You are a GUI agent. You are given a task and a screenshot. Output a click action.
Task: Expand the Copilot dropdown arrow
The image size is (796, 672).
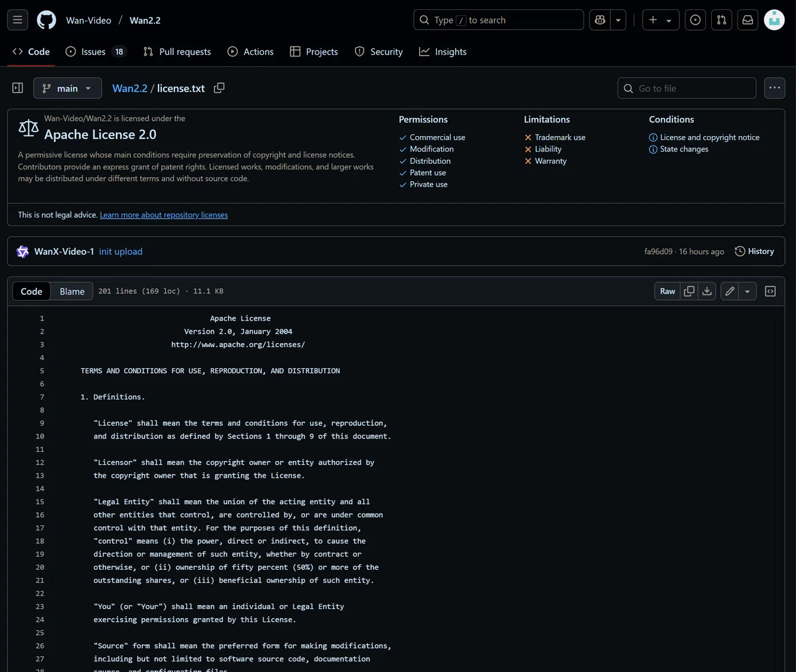click(x=618, y=20)
